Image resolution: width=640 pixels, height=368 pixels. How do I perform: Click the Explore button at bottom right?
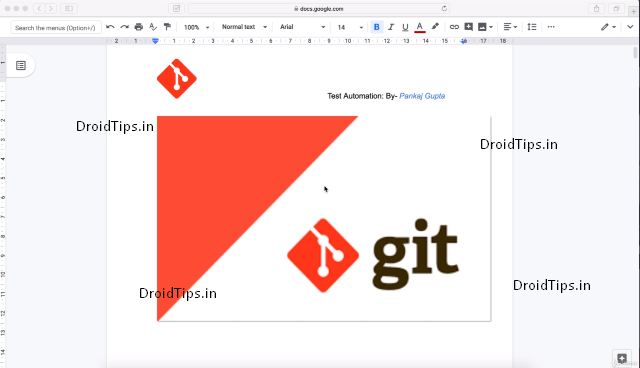click(622, 358)
